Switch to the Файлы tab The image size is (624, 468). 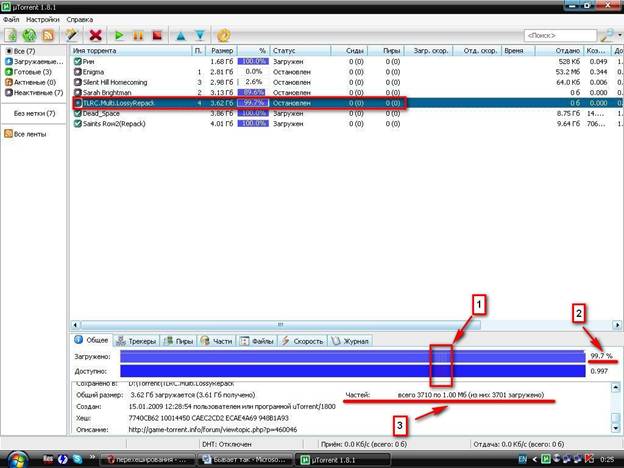[257, 341]
